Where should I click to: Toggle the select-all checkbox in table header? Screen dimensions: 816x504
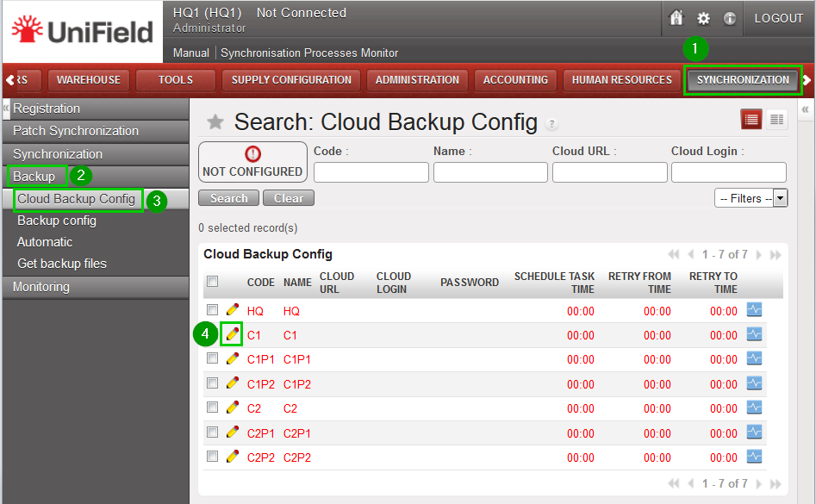point(212,281)
